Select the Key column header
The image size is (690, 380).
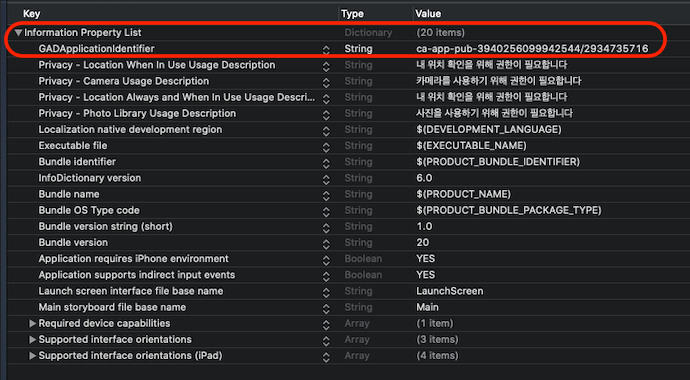31,14
